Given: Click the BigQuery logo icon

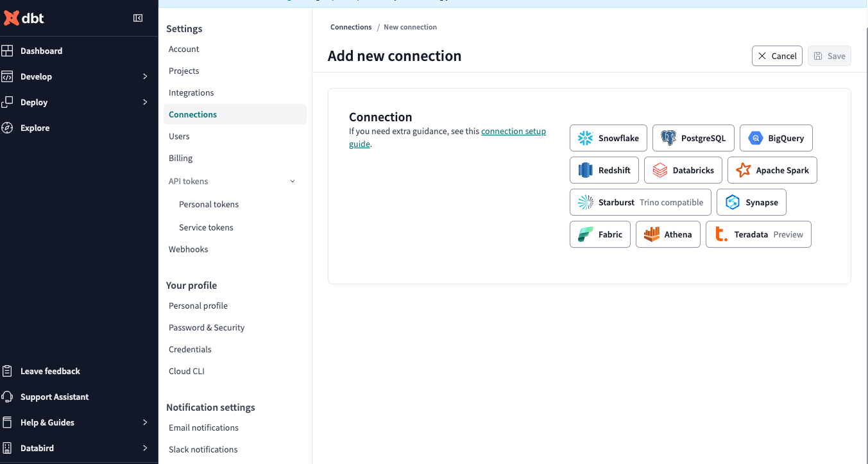Looking at the screenshot, I should pos(755,138).
